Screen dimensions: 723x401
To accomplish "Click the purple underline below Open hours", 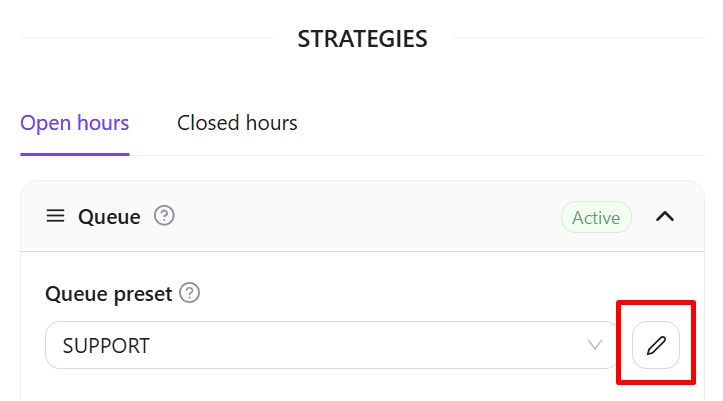I will point(75,154).
